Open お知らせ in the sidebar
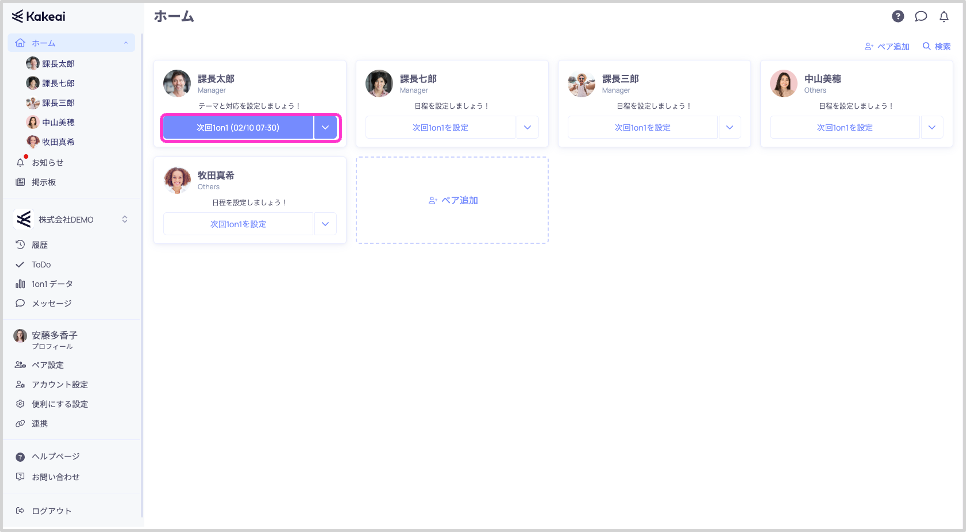The width and height of the screenshot is (966, 532). pyautogui.click(x=47, y=162)
